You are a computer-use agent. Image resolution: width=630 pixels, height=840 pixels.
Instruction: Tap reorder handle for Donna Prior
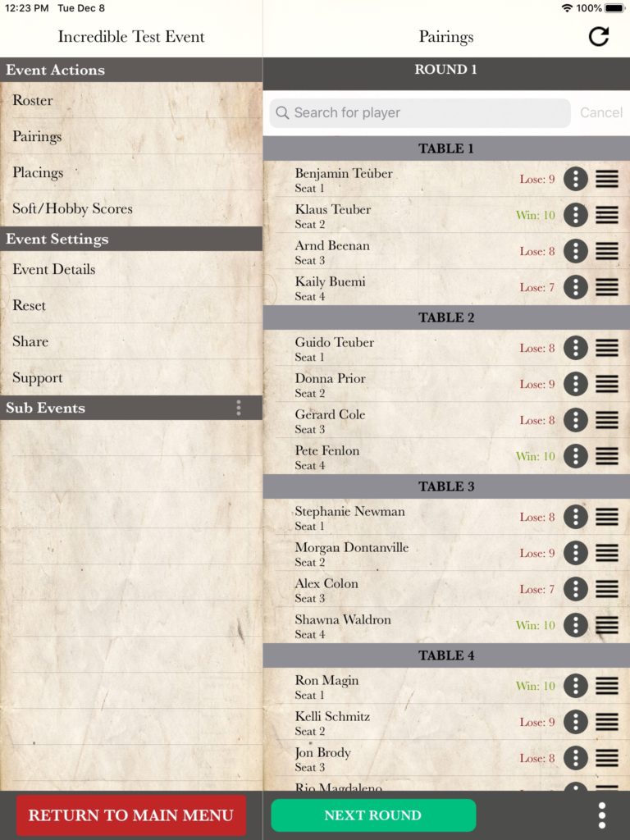[x=607, y=384]
